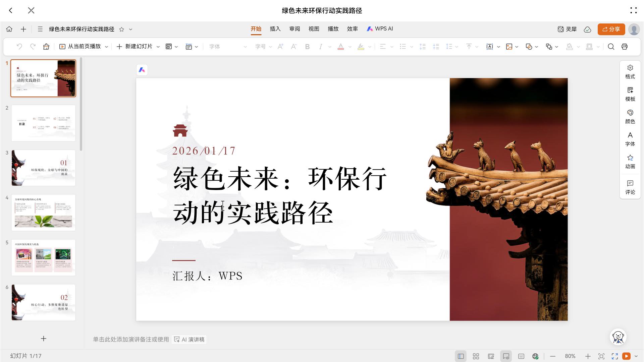Redo the last action
Image resolution: width=644 pixels, height=362 pixels.
click(x=33, y=47)
